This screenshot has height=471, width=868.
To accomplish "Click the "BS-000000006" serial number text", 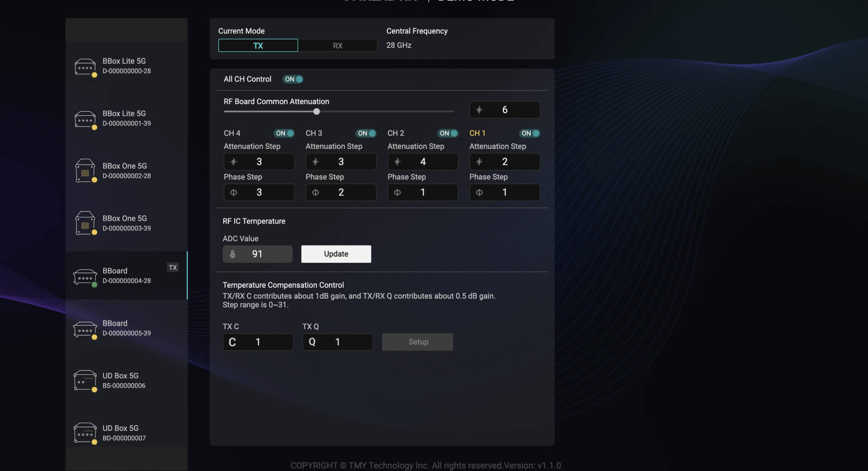I will [124, 386].
